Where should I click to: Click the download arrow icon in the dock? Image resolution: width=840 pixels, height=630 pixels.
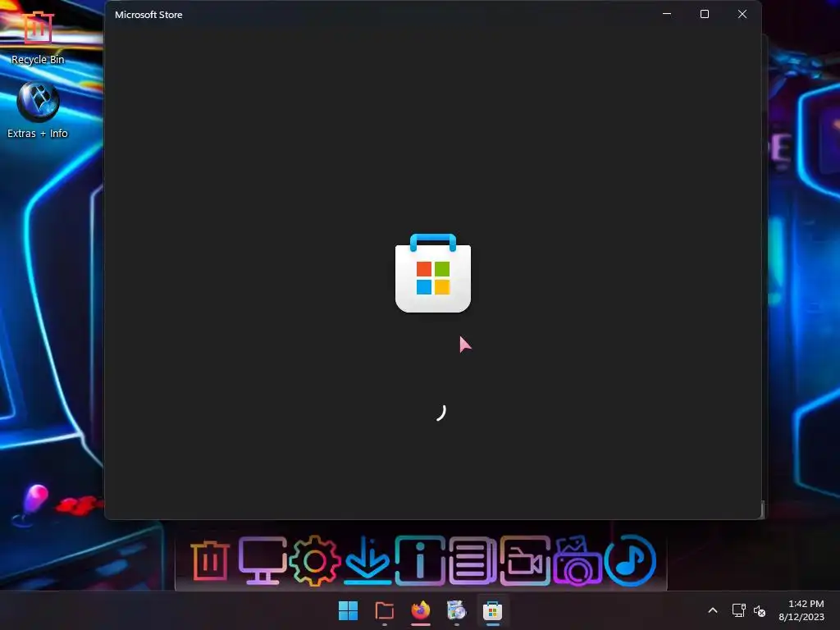point(367,560)
